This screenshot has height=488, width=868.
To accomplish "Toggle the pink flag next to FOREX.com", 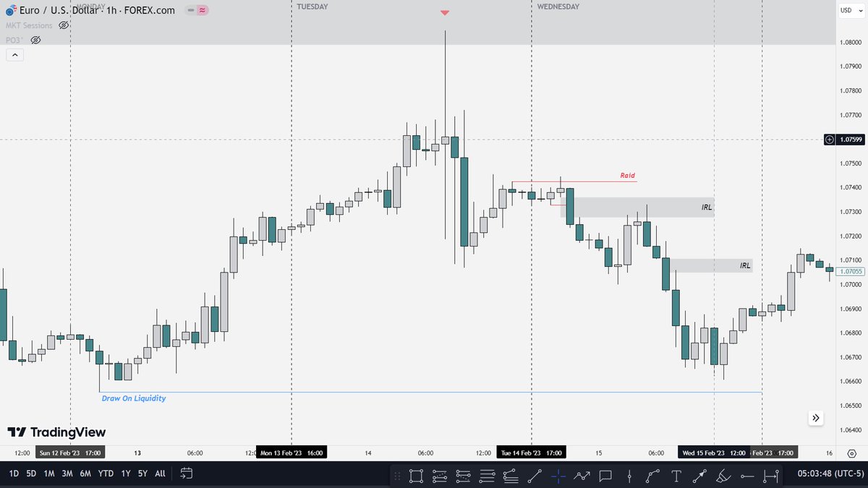I will [x=203, y=10].
